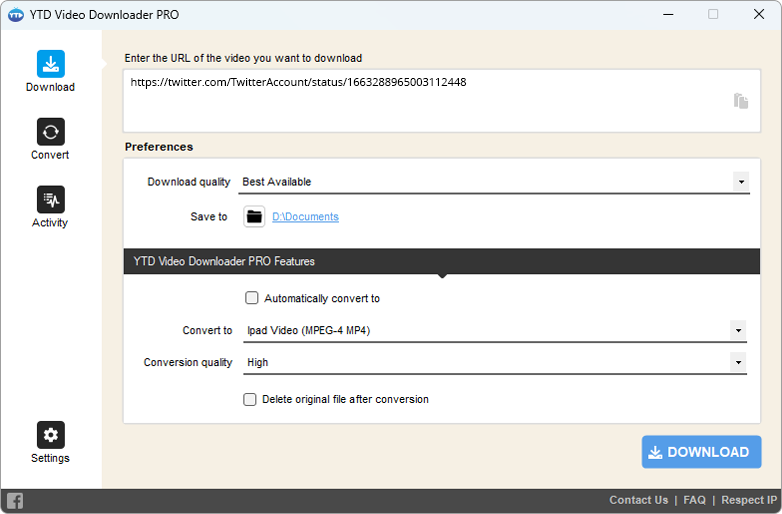Click the YTD logo in title bar
Screen dimensions: 782x514
click(15, 15)
